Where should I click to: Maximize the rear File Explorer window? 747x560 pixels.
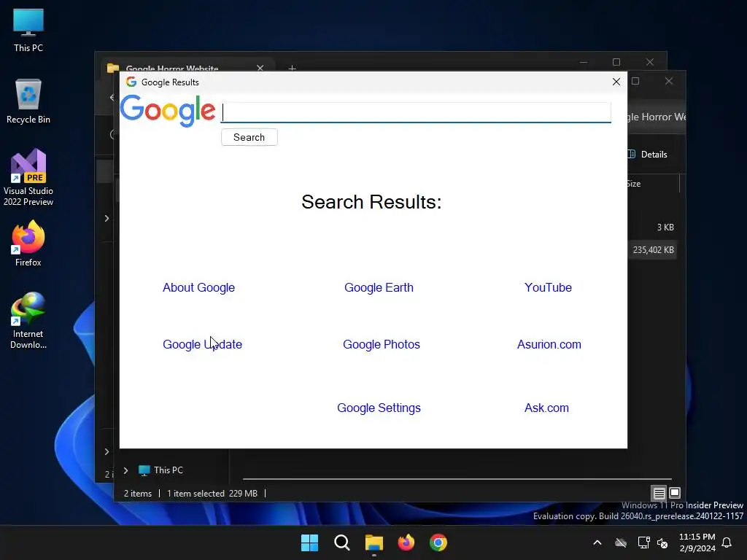tap(616, 62)
